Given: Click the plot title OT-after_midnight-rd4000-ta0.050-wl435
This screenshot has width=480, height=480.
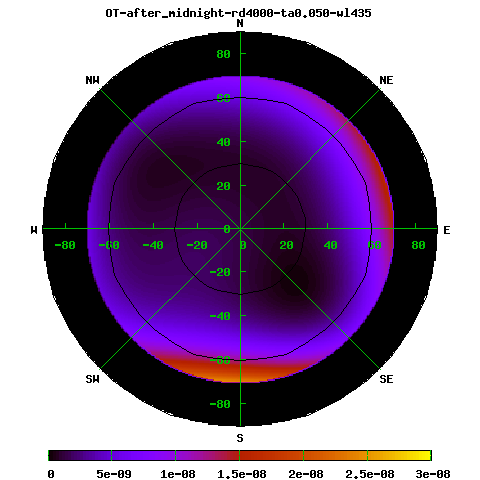Looking at the screenshot, I should click(238, 13).
